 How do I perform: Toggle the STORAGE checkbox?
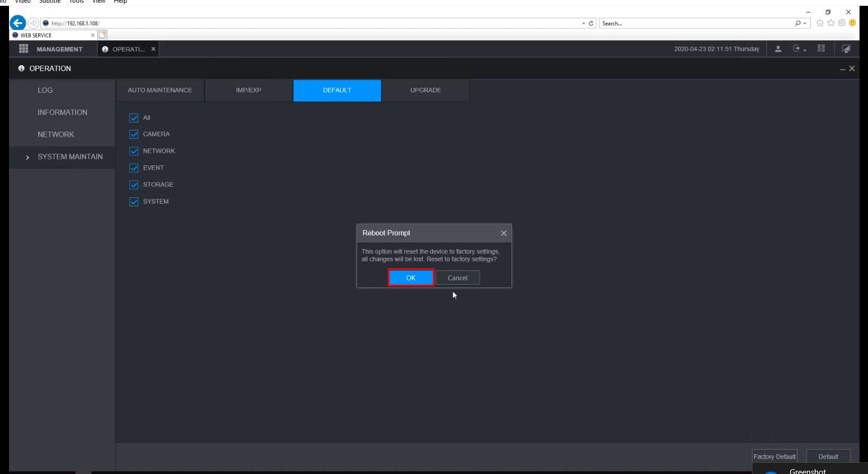134,185
